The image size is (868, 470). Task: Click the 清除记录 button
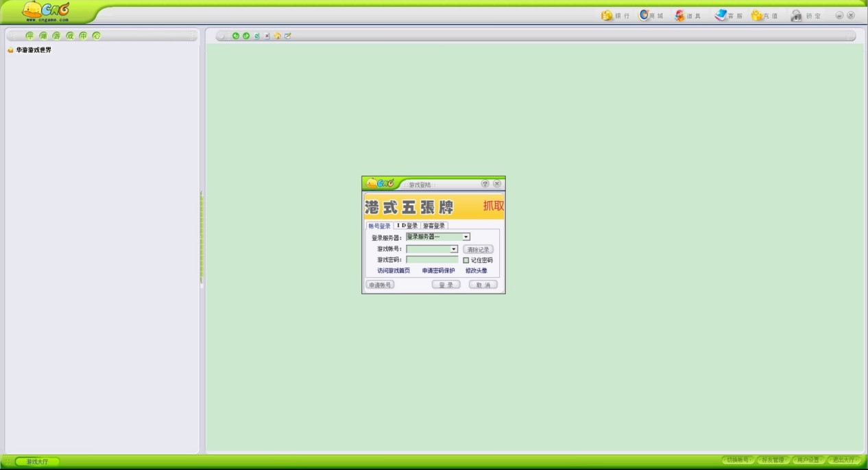(478, 249)
